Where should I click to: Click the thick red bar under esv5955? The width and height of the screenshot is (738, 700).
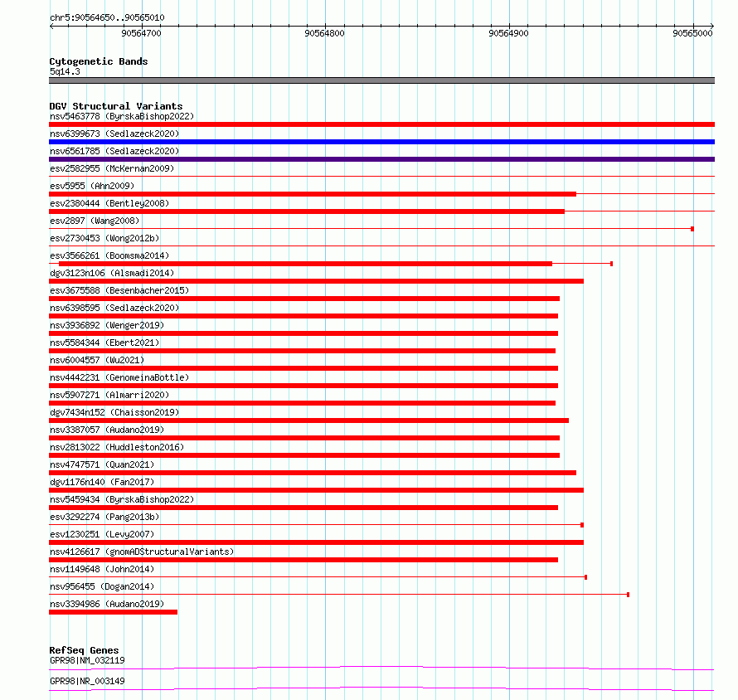click(313, 194)
